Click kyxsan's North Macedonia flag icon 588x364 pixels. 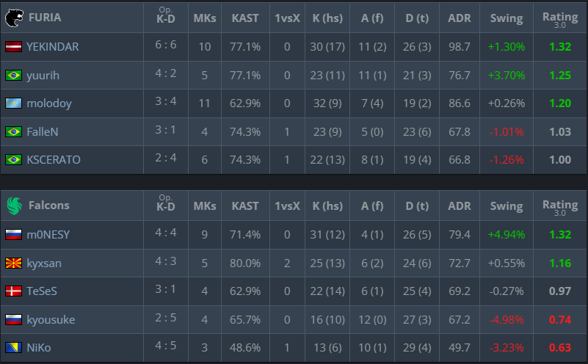pyautogui.click(x=13, y=263)
